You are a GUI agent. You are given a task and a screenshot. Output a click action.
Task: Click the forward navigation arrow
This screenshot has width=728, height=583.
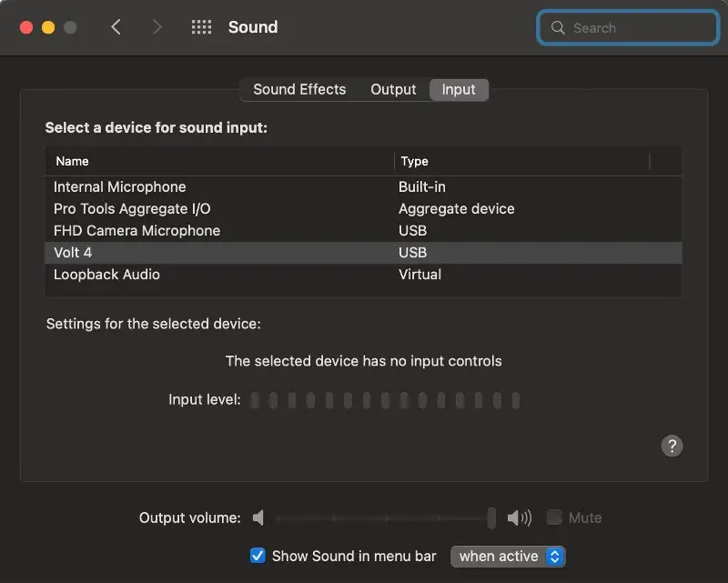pos(157,27)
